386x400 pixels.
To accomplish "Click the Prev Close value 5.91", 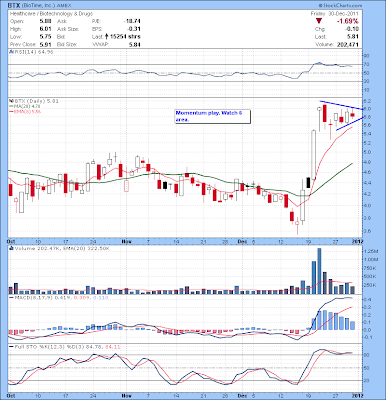I will pyautogui.click(x=45, y=44).
